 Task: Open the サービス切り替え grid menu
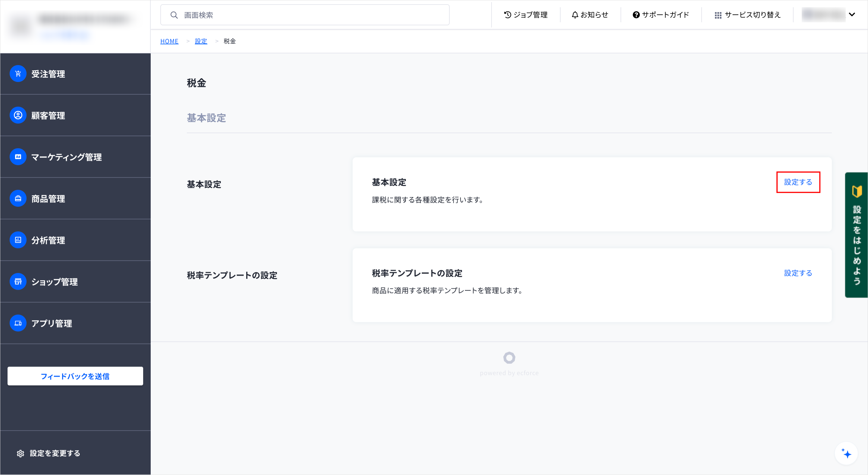click(747, 15)
